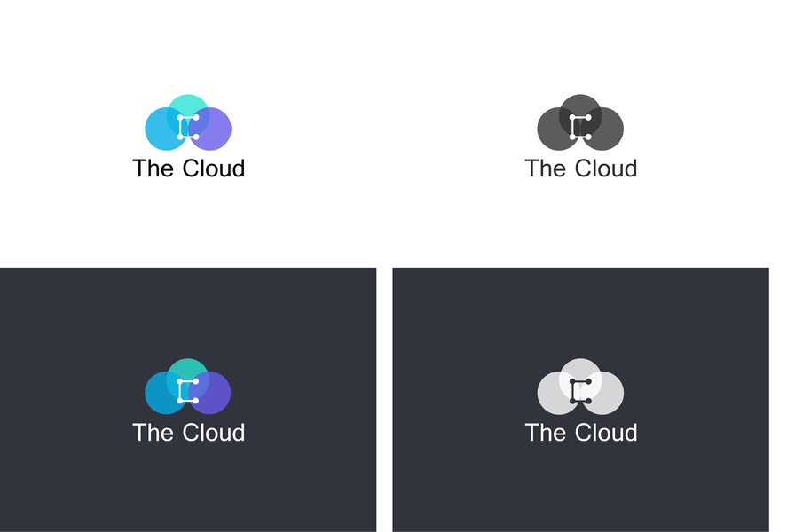
Task: Select the black "The Cloud" text under the colored logo
Action: [189, 168]
